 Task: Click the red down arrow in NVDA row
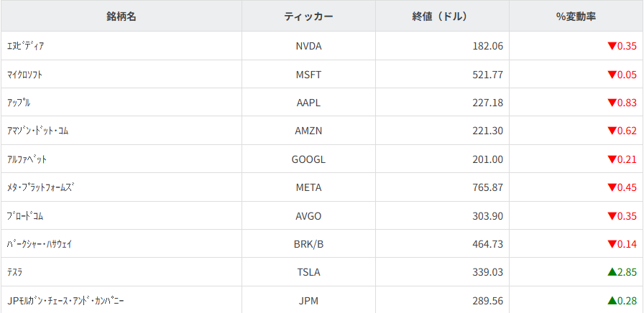point(612,47)
